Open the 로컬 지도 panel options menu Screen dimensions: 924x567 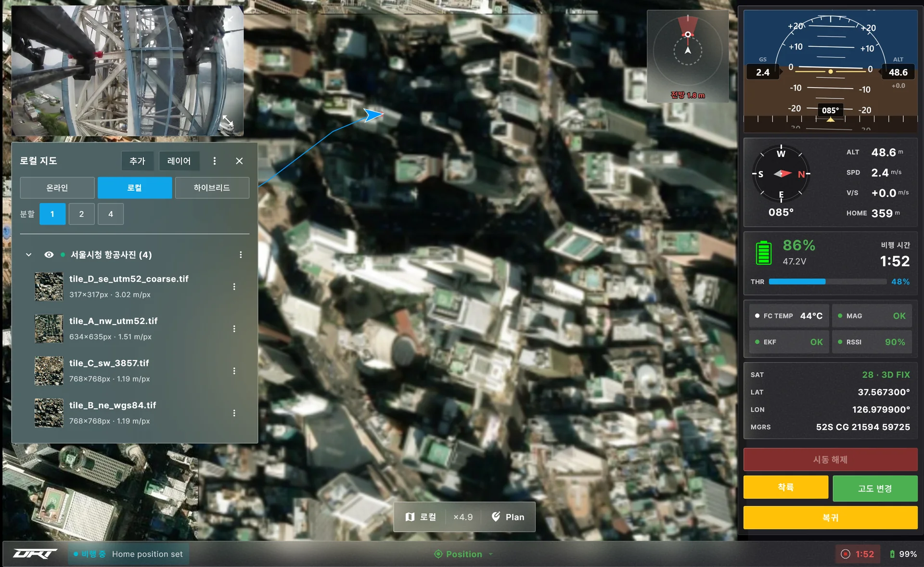pos(215,161)
